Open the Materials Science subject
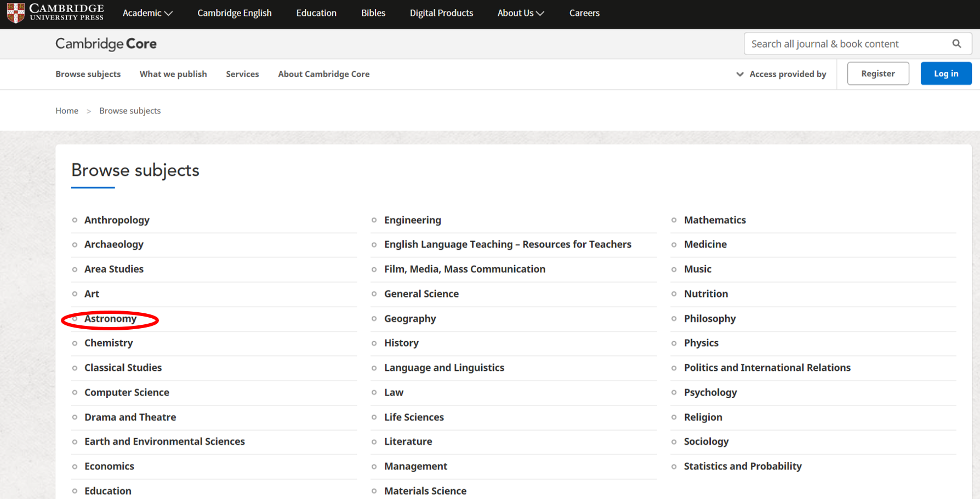 [425, 491]
